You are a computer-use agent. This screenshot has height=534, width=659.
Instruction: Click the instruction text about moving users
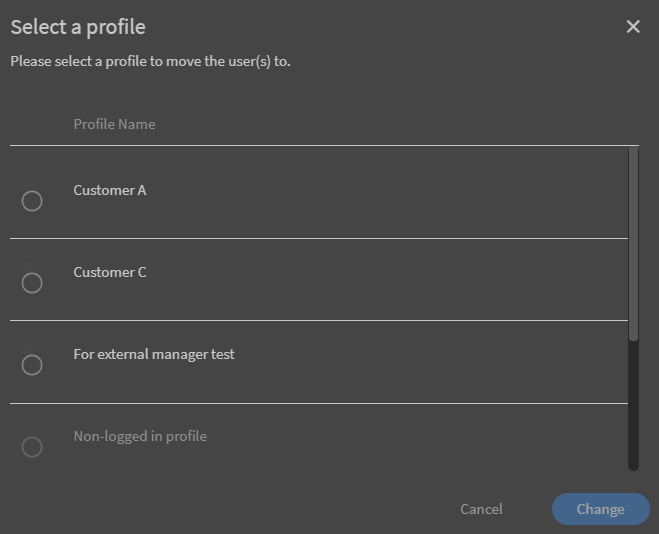[150, 61]
